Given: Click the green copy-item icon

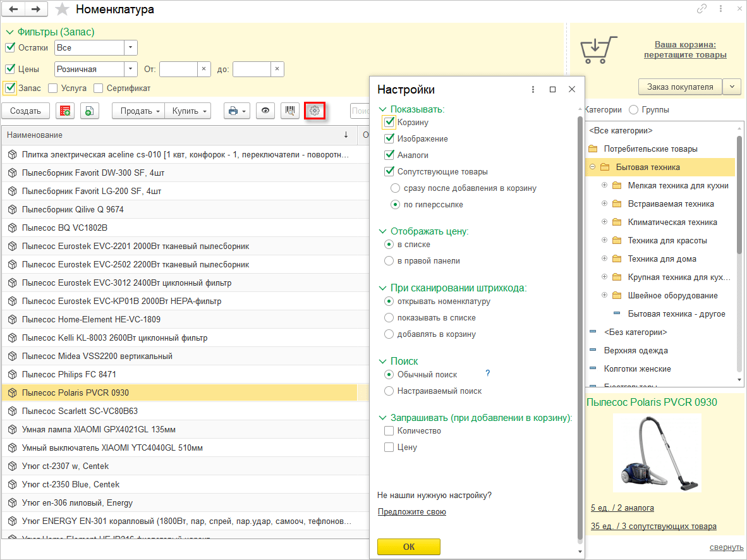Looking at the screenshot, I should pos(90,111).
